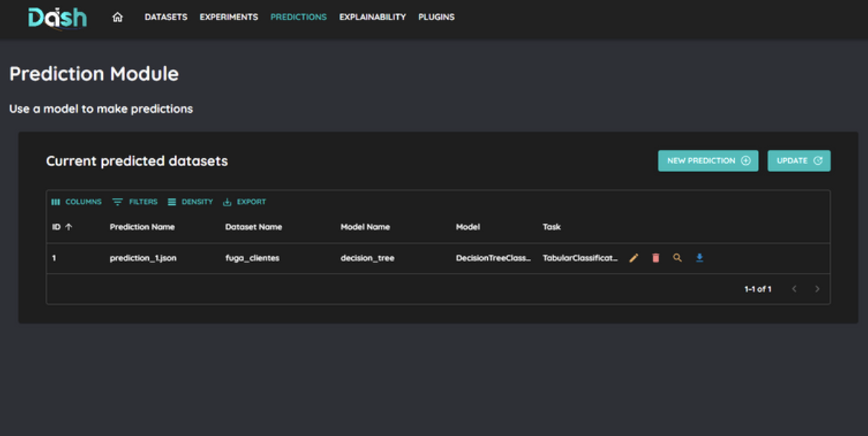
Task: Switch to the Explainability page
Action: pyautogui.click(x=372, y=17)
